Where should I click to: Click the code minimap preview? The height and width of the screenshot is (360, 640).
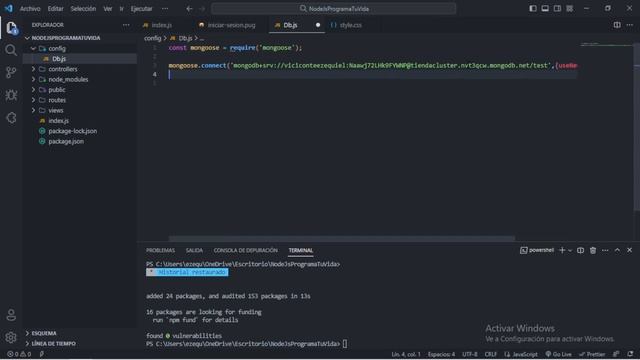[x=607, y=44]
